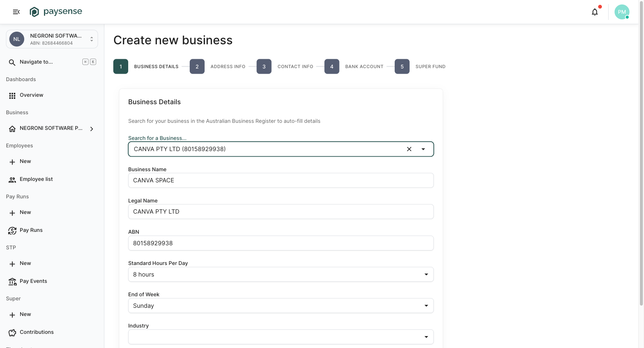Open the Navigate to search box
This screenshot has height=348, width=644.
[x=52, y=62]
